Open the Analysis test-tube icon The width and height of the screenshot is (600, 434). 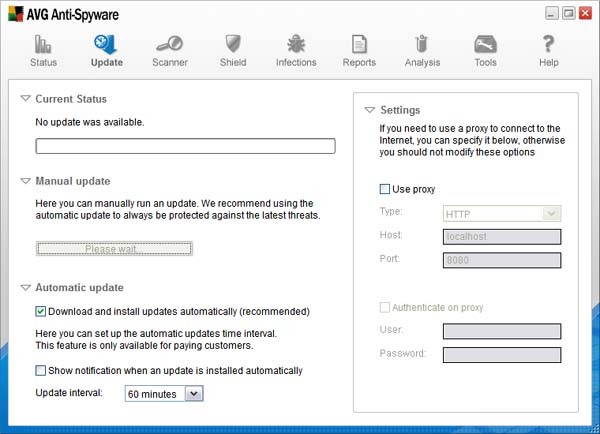422,44
